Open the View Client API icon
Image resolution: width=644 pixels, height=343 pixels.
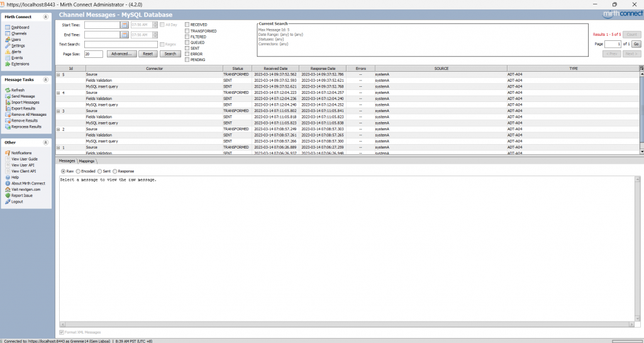[8, 171]
